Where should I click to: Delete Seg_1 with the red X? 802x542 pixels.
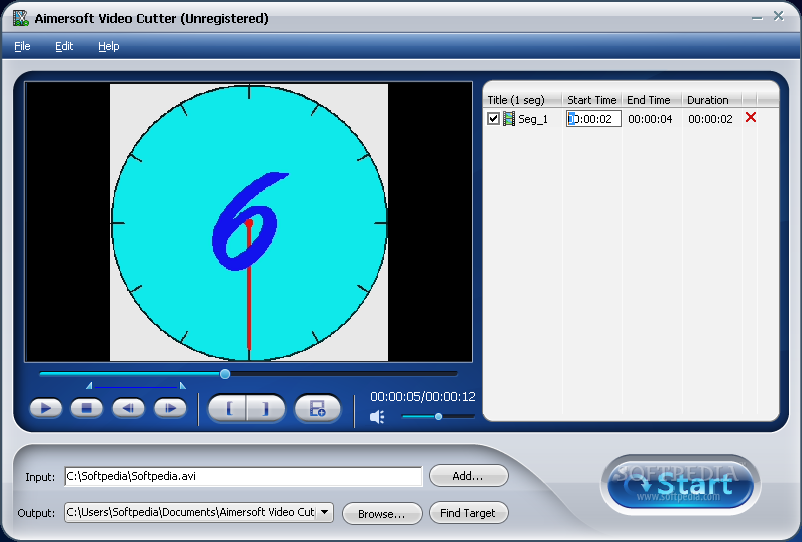[751, 118]
